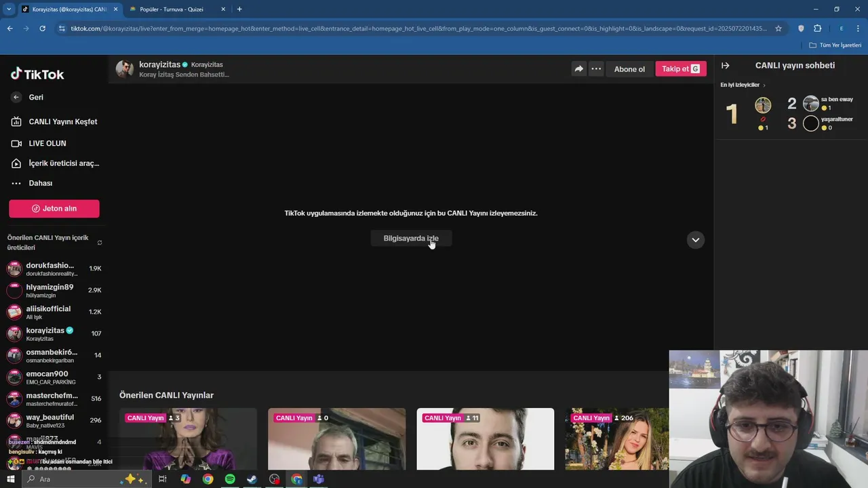
Task: Click the rank 1 viewer avatar
Action: 763,105
